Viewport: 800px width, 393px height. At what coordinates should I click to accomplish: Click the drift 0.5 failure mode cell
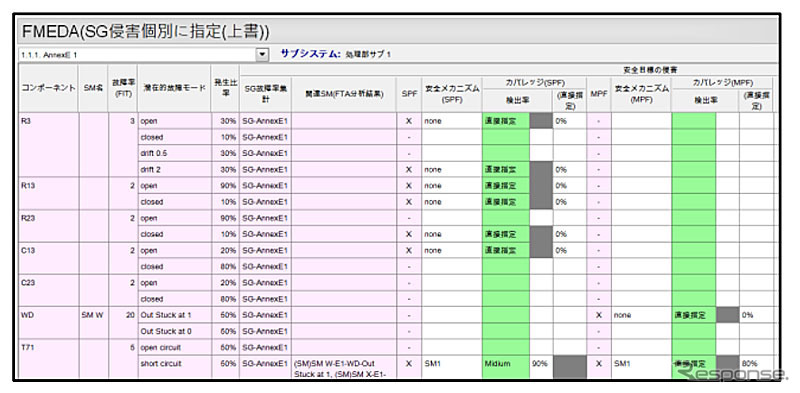pyautogui.click(x=174, y=153)
